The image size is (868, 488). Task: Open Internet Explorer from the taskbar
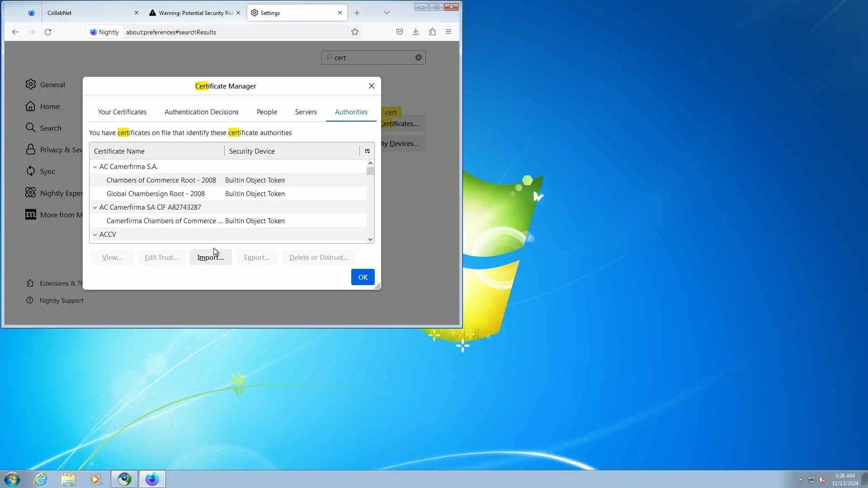(x=41, y=479)
